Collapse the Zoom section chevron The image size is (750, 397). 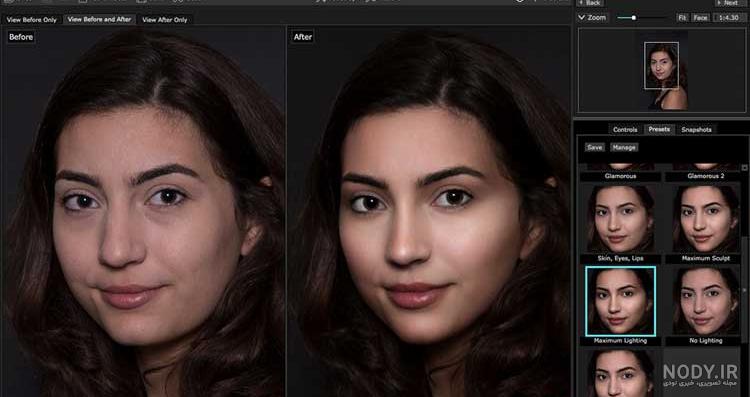point(582,18)
